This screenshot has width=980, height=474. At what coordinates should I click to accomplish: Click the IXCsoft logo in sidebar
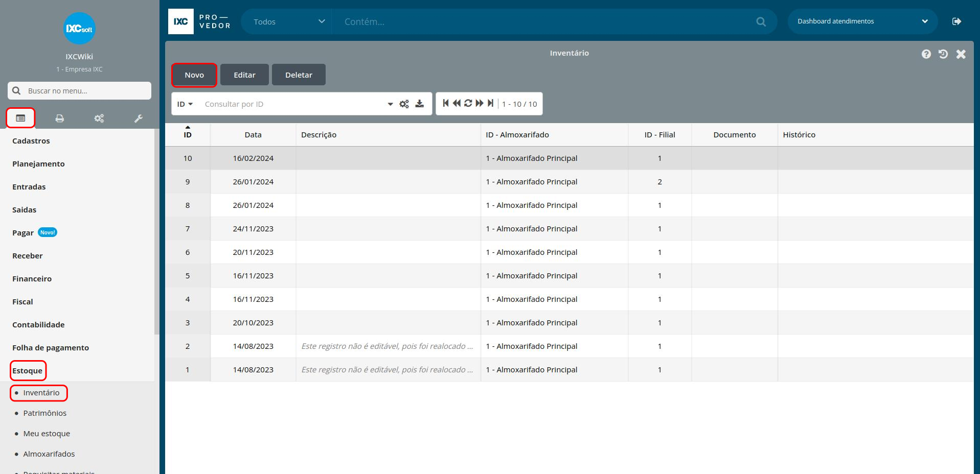tap(79, 29)
